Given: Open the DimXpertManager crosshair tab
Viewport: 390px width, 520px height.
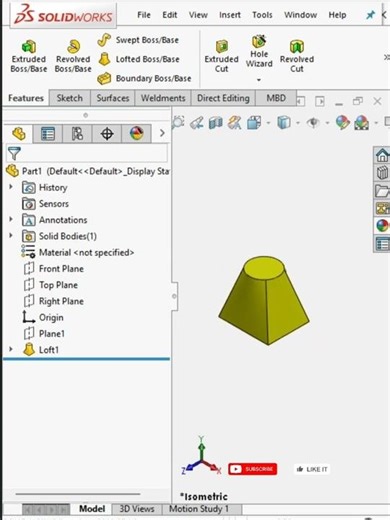Looking at the screenshot, I should 107,134.
